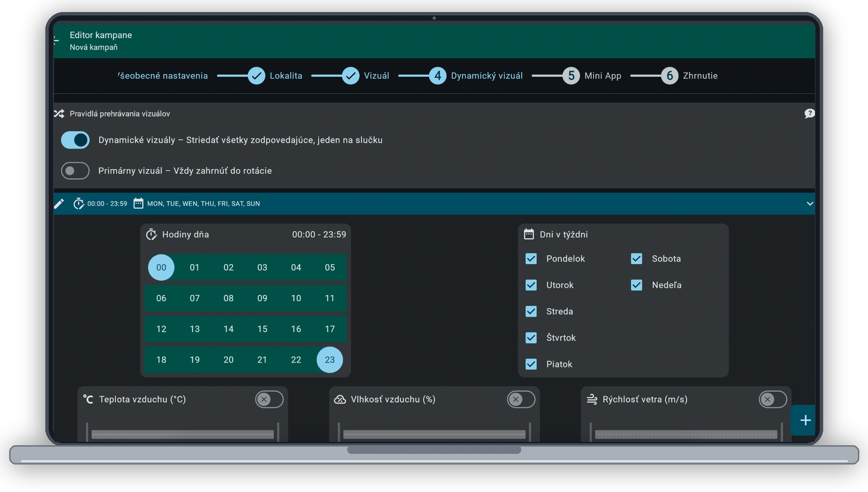Uncheck the Piatok checkbox
The height and width of the screenshot is (492, 868).
point(531,364)
